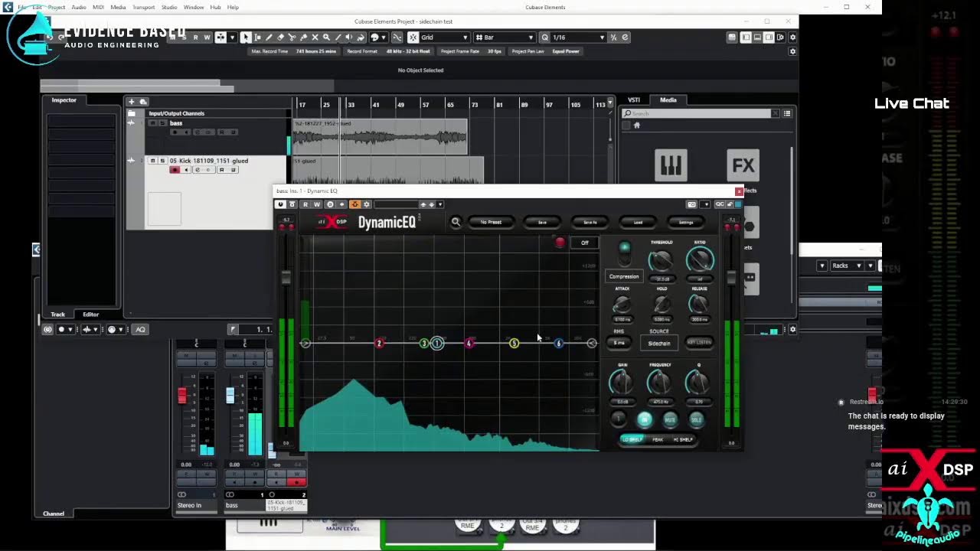980x551 pixels.
Task: Click the Threshold knob
Action: pos(661,261)
